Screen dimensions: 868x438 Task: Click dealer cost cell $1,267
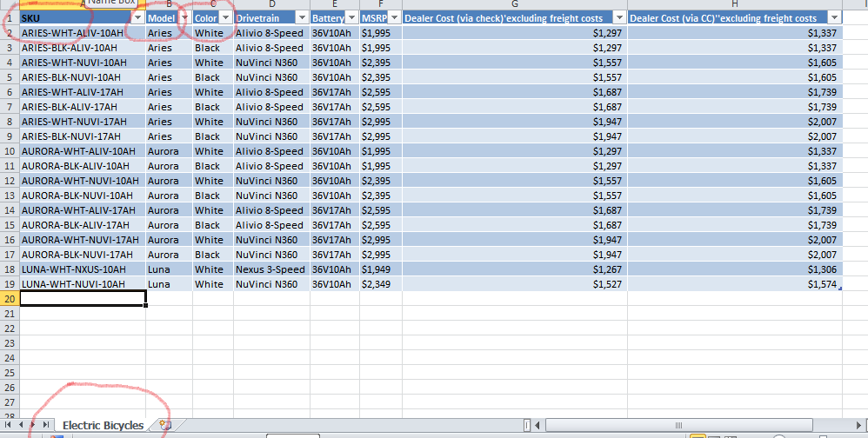(x=515, y=269)
